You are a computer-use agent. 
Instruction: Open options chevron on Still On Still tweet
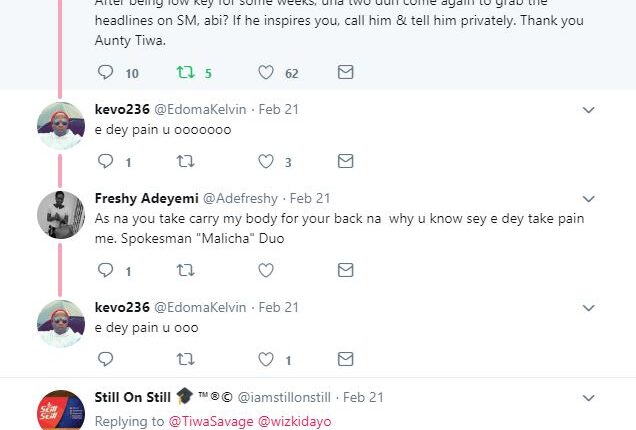(x=589, y=397)
